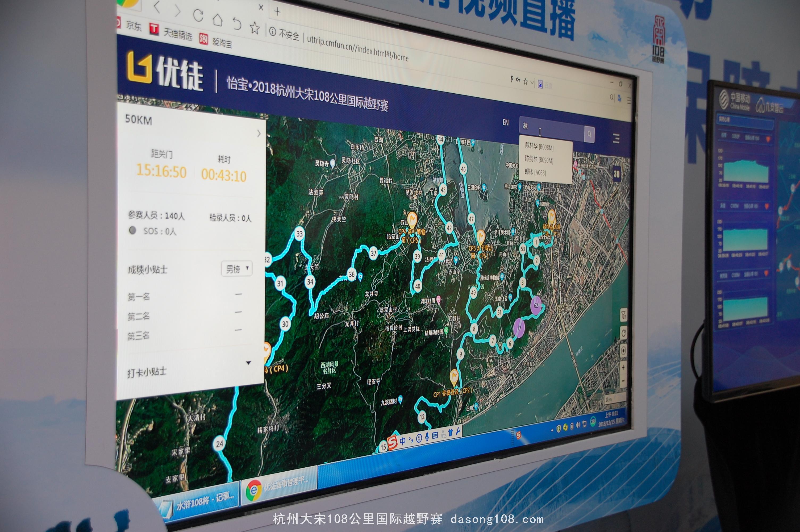Viewport: 800px width, 532px height.
Task: Click the browser back arrow
Action: (x=157, y=7)
